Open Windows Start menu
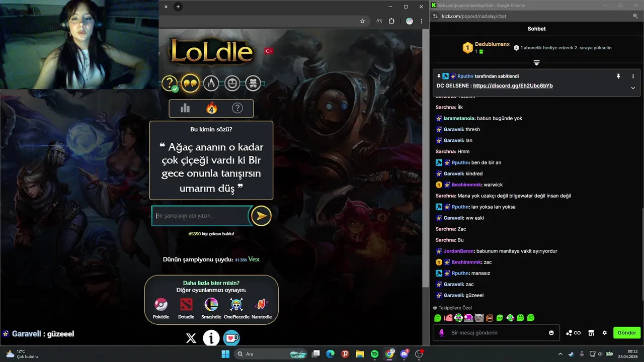644x362 pixels. [x=225, y=354]
